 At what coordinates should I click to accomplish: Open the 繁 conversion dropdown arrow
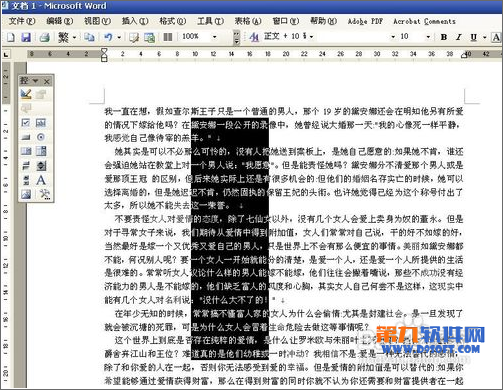[74, 37]
